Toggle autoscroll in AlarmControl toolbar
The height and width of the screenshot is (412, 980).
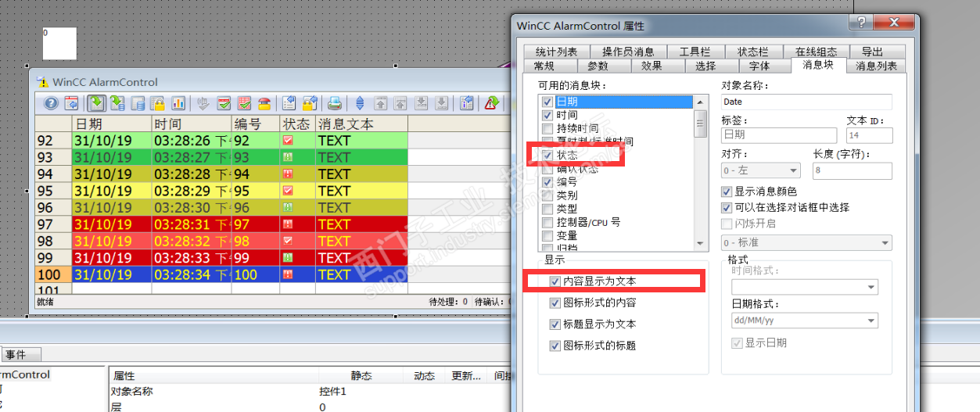point(360,103)
